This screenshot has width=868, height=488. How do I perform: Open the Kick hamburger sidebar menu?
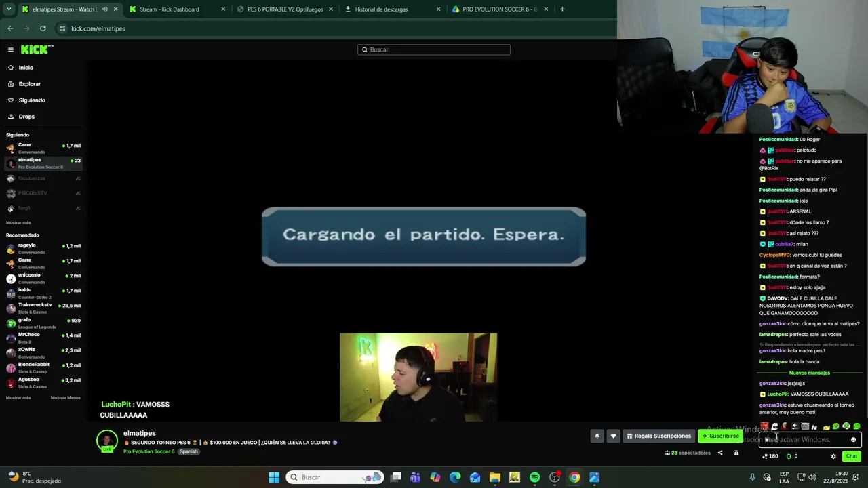(x=11, y=49)
